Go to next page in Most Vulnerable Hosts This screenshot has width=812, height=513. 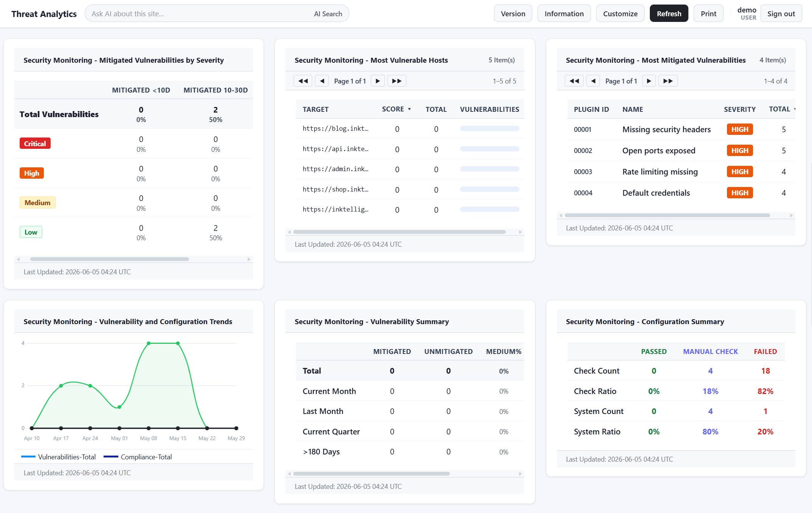point(378,81)
